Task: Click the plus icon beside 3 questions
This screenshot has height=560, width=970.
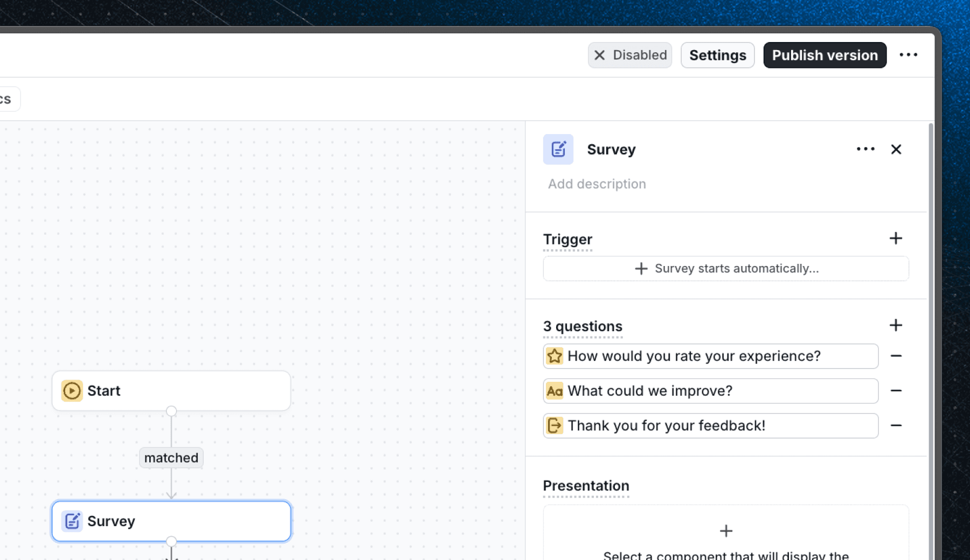Action: coord(896,325)
